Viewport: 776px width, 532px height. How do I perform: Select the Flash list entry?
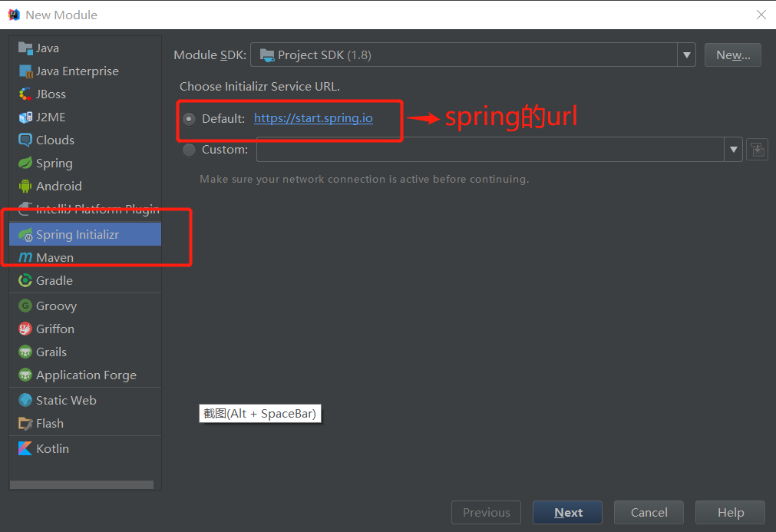(x=85, y=424)
